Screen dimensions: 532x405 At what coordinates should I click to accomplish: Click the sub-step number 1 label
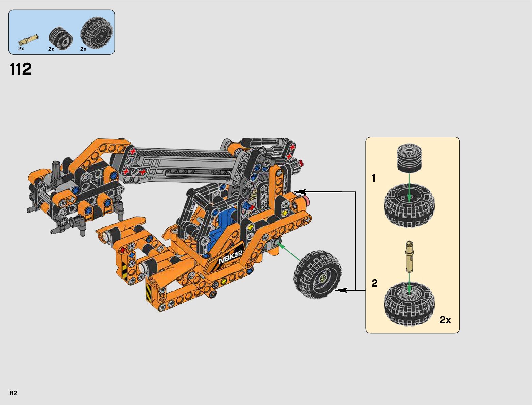click(374, 178)
